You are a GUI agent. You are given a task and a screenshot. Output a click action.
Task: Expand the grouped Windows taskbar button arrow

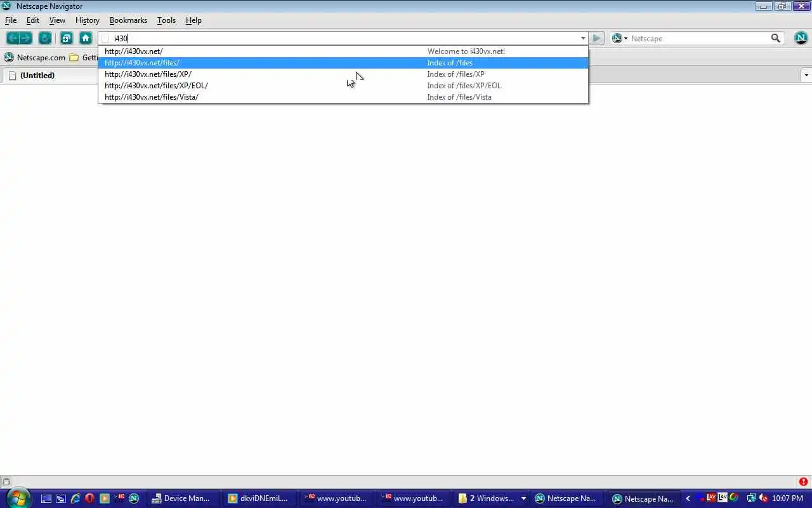tap(523, 498)
